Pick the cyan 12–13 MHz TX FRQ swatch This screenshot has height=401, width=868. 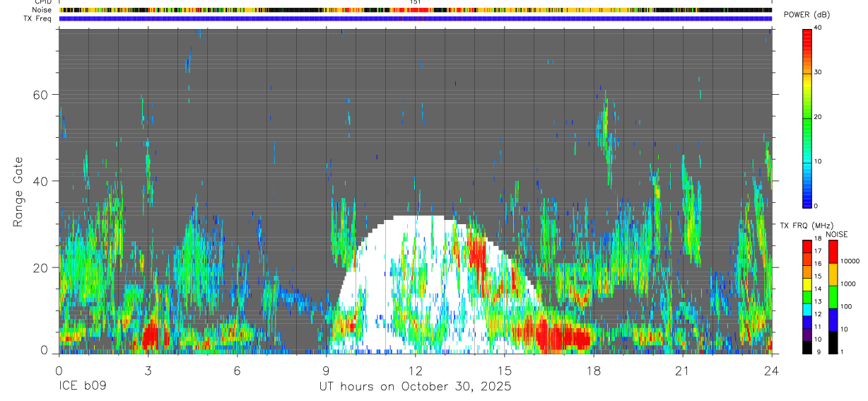[807, 310]
